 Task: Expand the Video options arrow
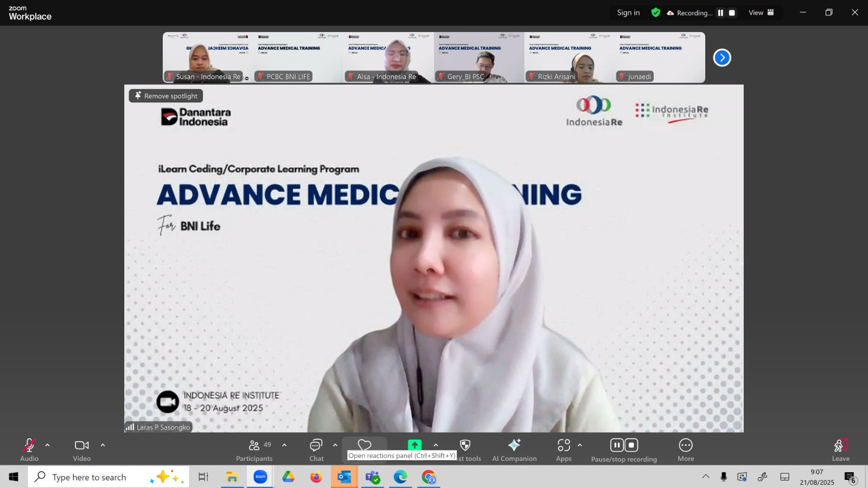click(103, 445)
